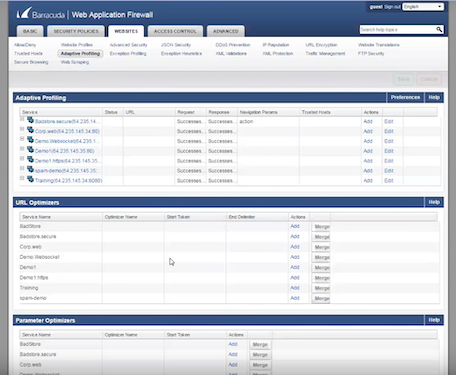Click the Preferences button in Adaptive Profiling
Image resolution: width=456 pixels, height=375 pixels.
click(405, 97)
